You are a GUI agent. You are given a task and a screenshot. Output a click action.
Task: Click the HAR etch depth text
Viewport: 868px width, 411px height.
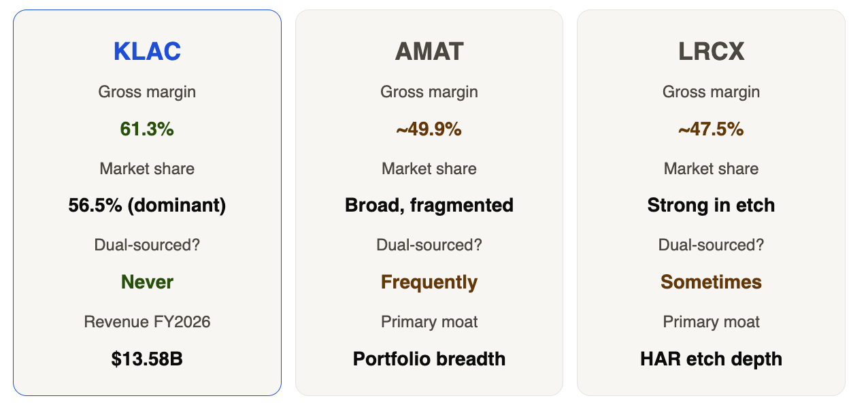click(711, 359)
